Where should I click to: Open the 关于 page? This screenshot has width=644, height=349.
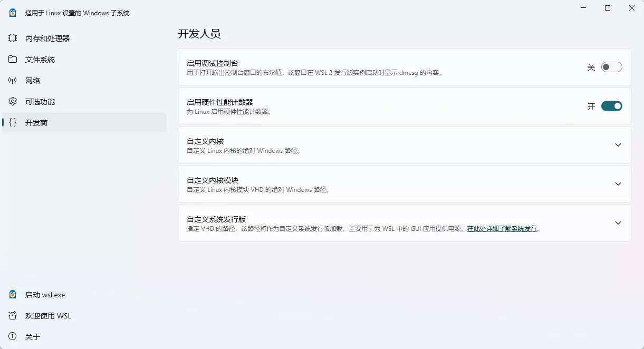(84, 336)
